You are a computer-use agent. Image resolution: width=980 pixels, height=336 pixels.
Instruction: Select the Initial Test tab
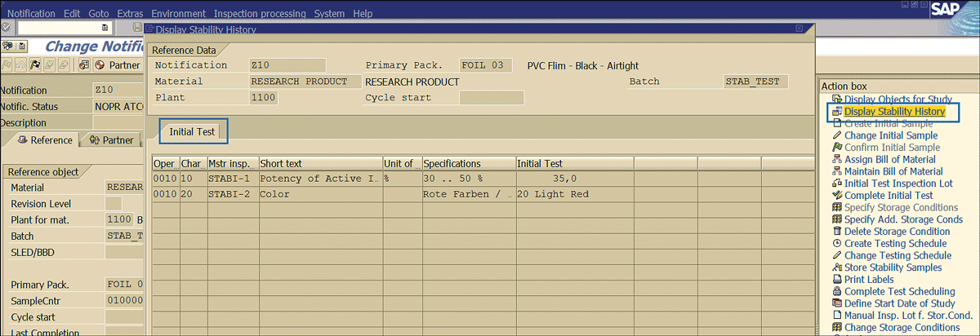pos(192,130)
